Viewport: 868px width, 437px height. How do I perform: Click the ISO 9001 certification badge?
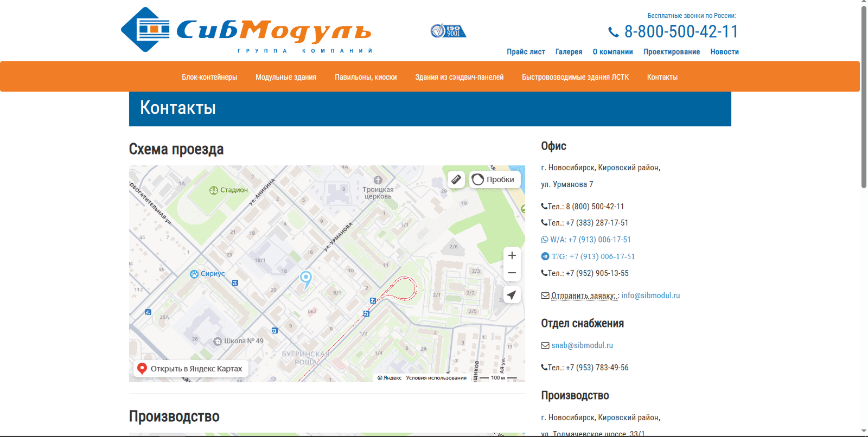pyautogui.click(x=448, y=31)
